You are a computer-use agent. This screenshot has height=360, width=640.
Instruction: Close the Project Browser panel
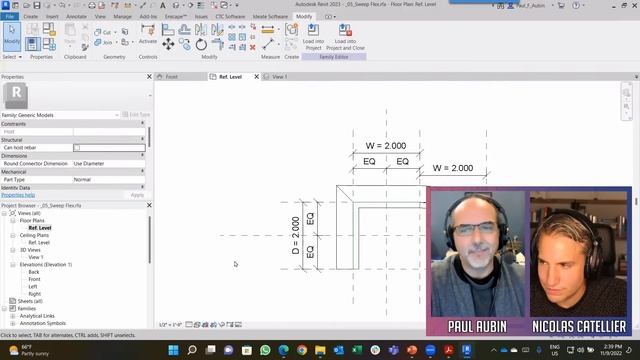(149, 205)
